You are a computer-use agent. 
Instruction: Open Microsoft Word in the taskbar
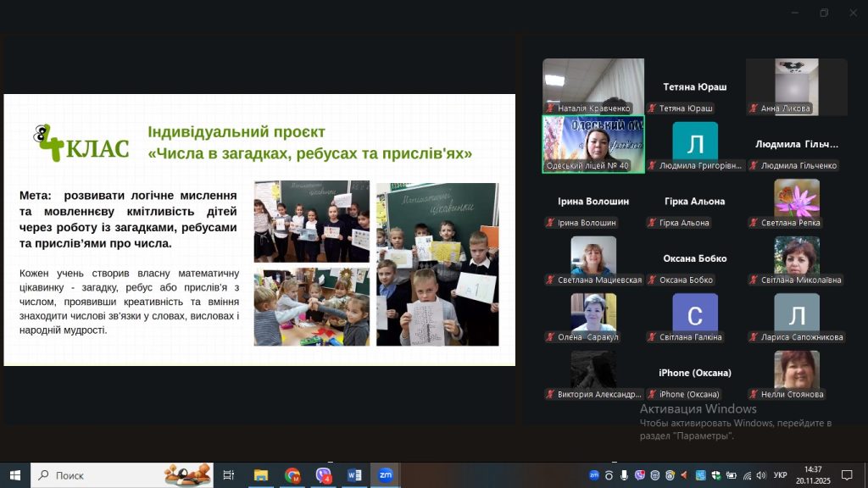click(x=354, y=475)
